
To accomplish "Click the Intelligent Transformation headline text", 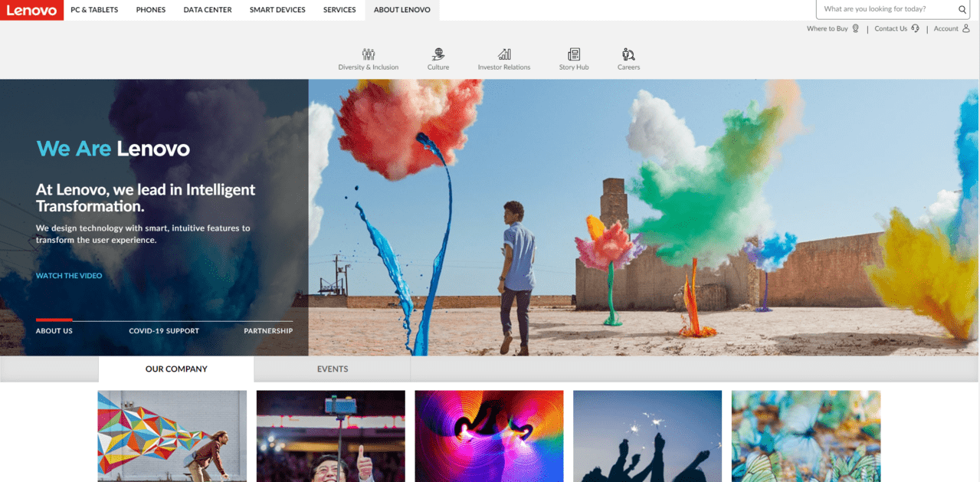I will point(146,198).
